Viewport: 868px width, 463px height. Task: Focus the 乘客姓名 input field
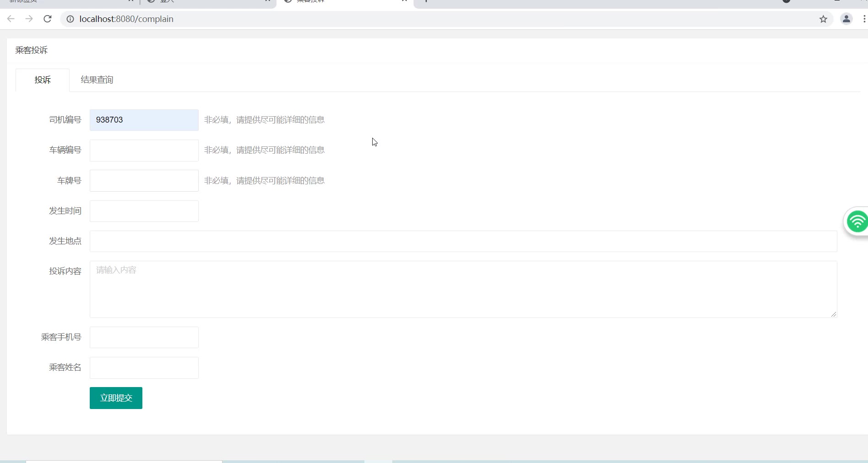(144, 368)
